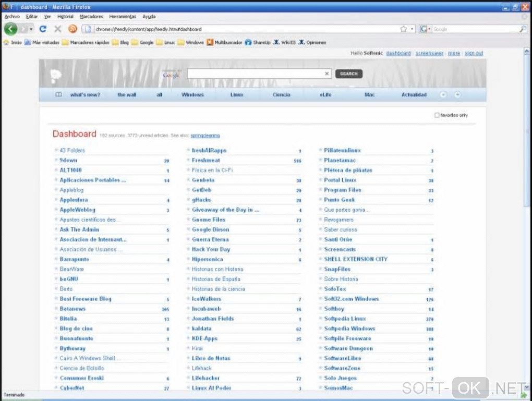Click the WikiES bookmark

pos(284,42)
